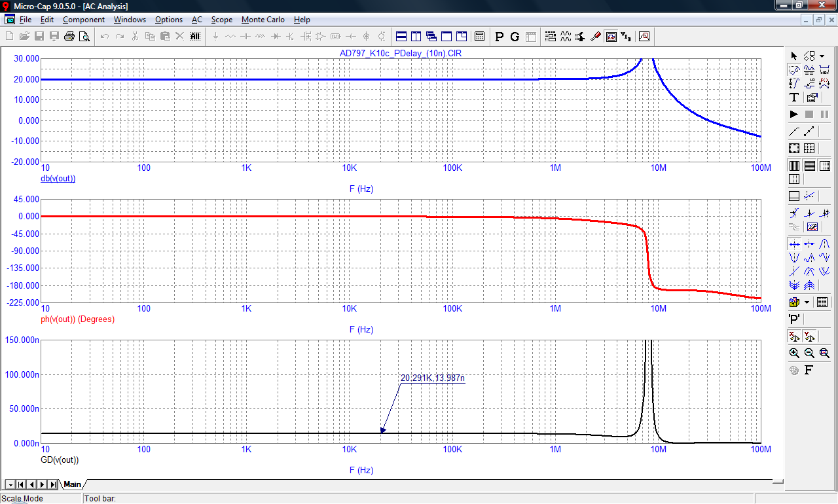Screen dimensions: 838x504
Task: Toggle the highlighted Scale mode tool button
Action: [794, 69]
